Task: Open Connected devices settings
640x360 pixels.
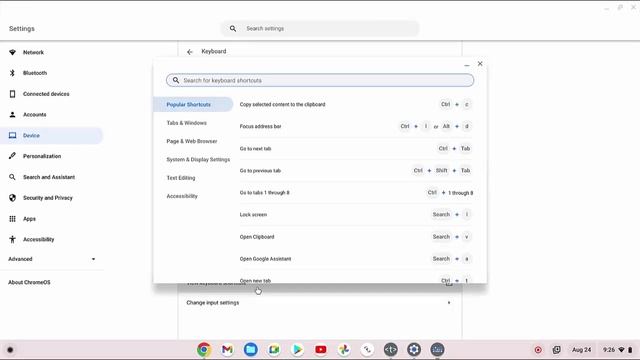Action: click(x=46, y=94)
